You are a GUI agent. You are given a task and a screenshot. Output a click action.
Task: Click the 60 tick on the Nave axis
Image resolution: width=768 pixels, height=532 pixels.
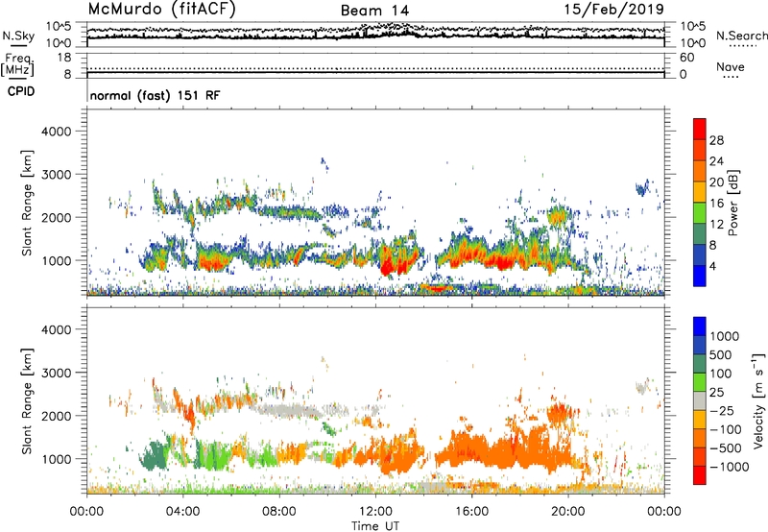(687, 58)
